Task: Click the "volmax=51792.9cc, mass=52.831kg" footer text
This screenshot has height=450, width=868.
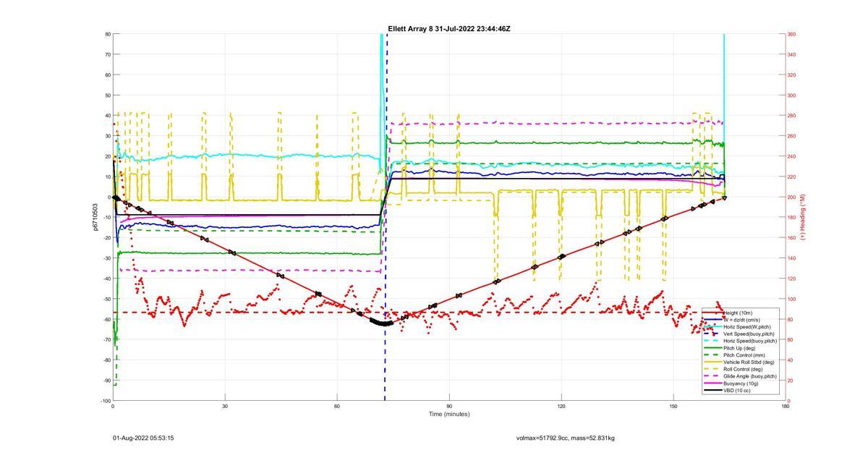Action: 565,438
